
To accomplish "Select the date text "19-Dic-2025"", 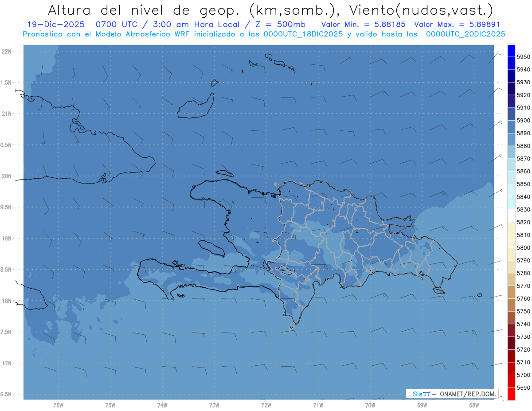I will click(56, 24).
